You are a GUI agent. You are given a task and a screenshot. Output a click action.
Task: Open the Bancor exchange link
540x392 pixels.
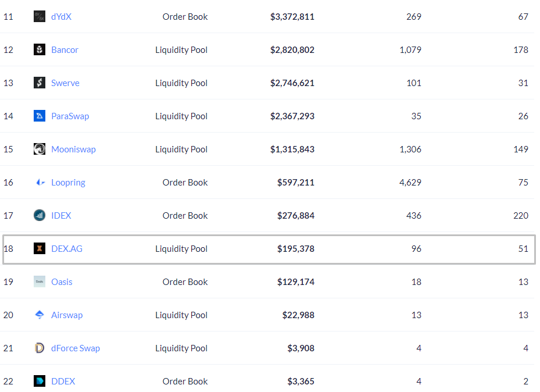coord(65,49)
